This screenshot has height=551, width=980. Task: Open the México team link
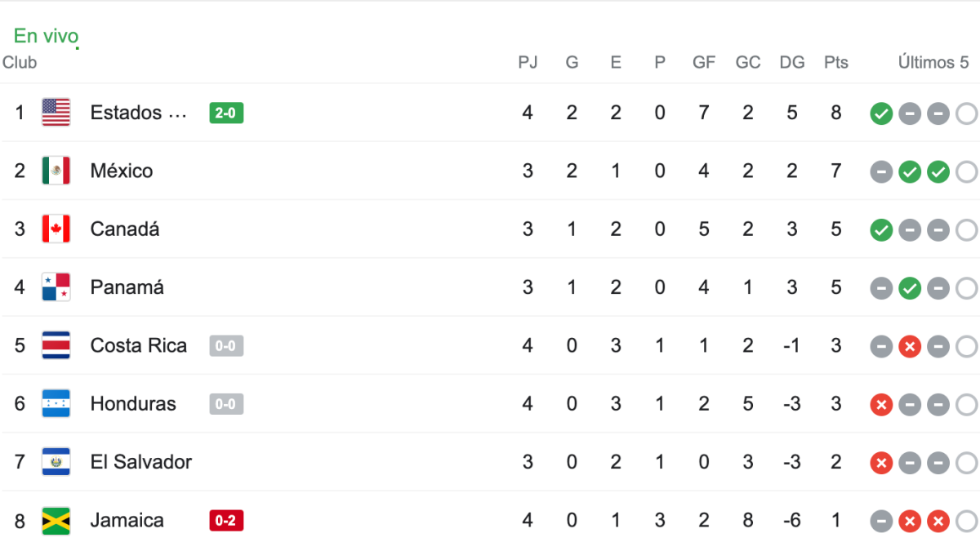click(x=122, y=171)
